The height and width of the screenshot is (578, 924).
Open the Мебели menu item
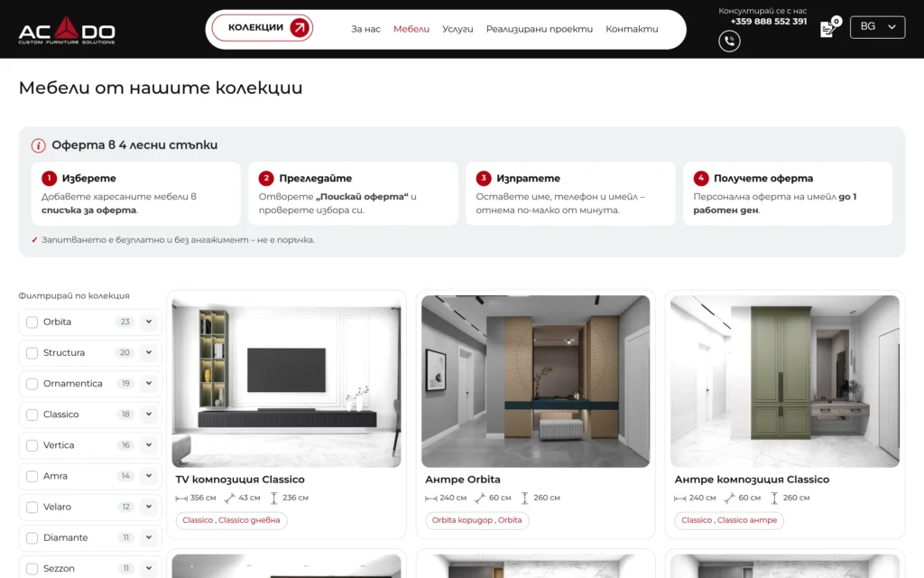411,29
